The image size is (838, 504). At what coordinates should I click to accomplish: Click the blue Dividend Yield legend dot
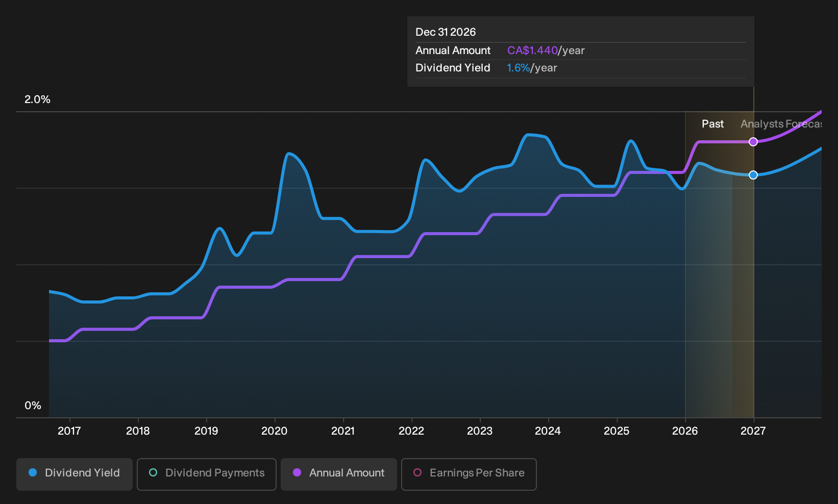[33, 472]
